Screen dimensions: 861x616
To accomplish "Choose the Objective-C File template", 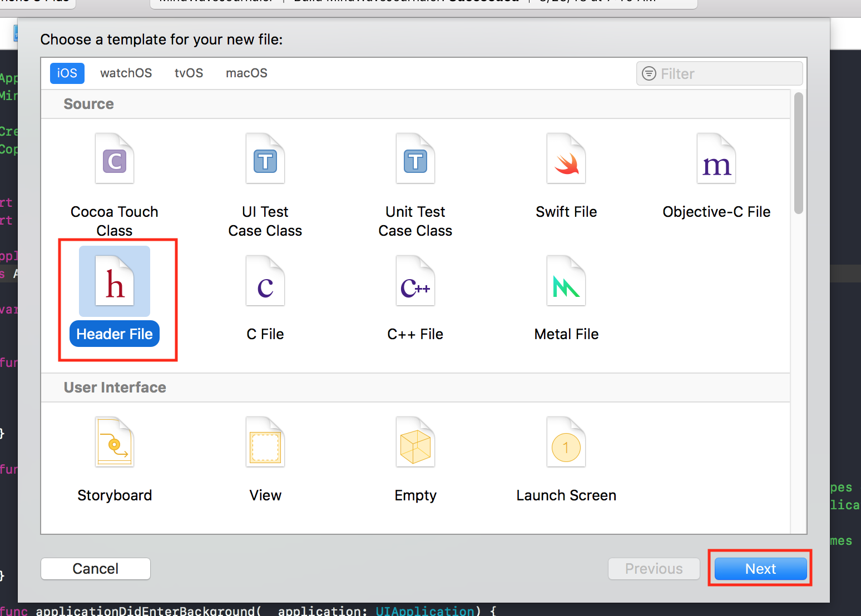I will pyautogui.click(x=716, y=159).
